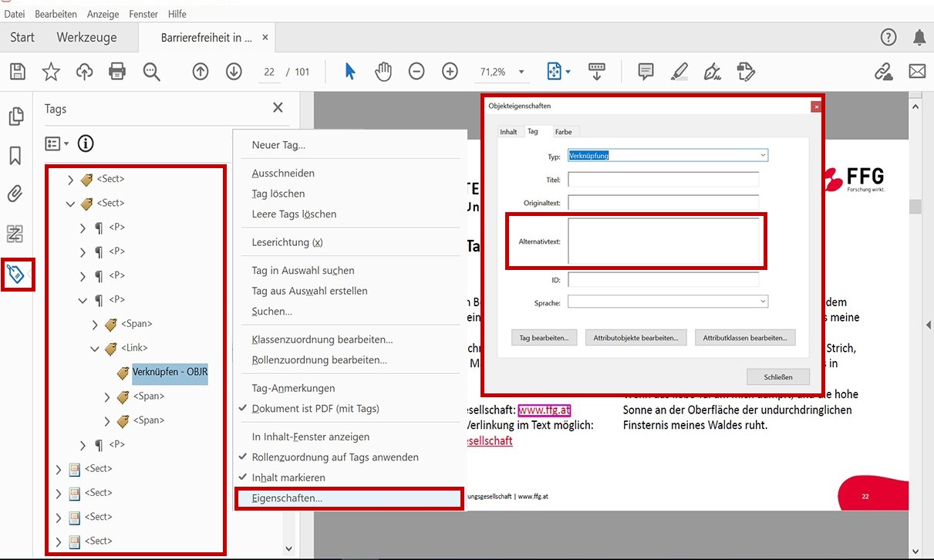The width and height of the screenshot is (934, 560).
Task: Choose 'Eigenschaften...' from context menu
Action: [x=349, y=498]
